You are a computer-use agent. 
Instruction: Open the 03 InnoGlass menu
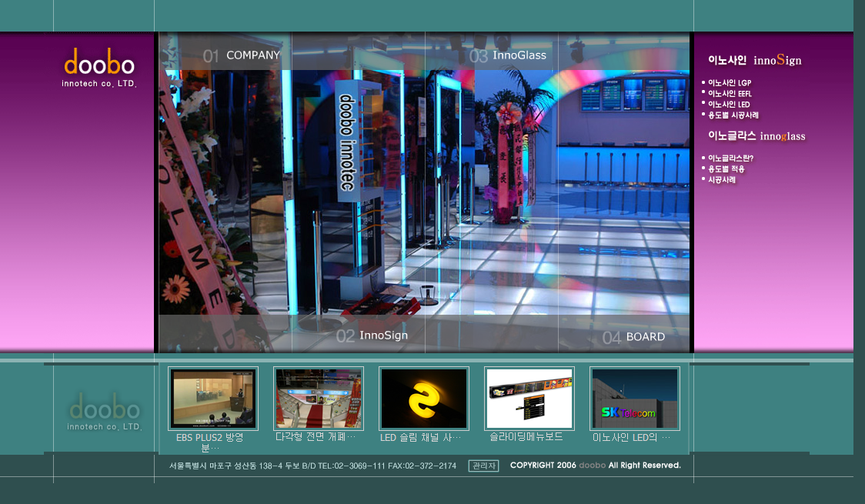coord(507,55)
